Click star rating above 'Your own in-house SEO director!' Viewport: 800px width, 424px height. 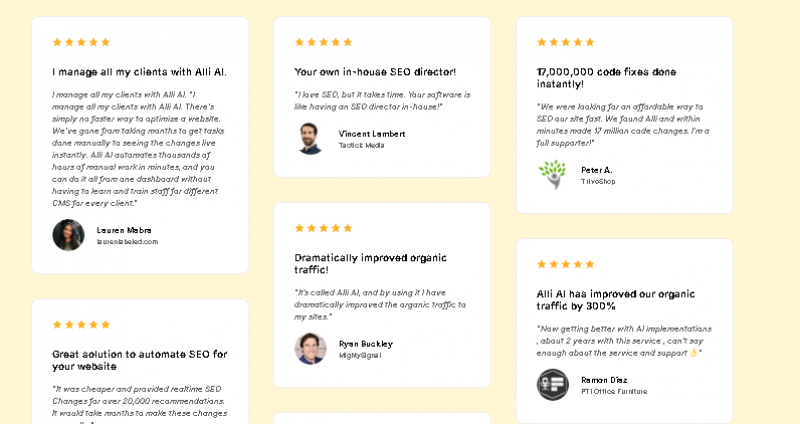click(323, 42)
